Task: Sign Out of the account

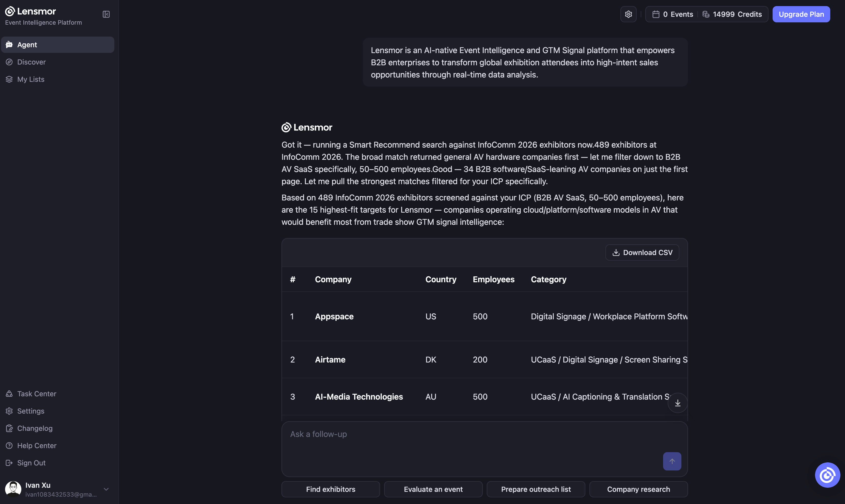Action: [x=58, y=463]
